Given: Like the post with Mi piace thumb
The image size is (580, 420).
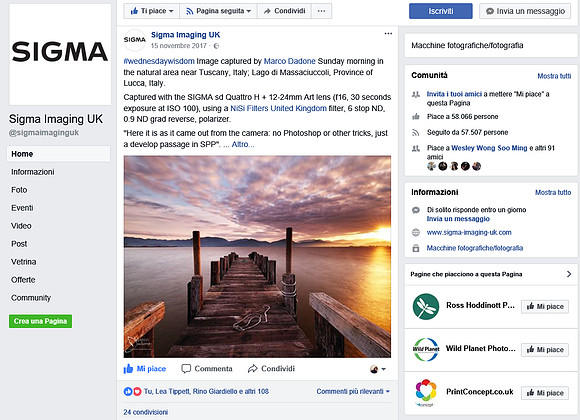Looking at the screenshot, I should pyautogui.click(x=145, y=369).
